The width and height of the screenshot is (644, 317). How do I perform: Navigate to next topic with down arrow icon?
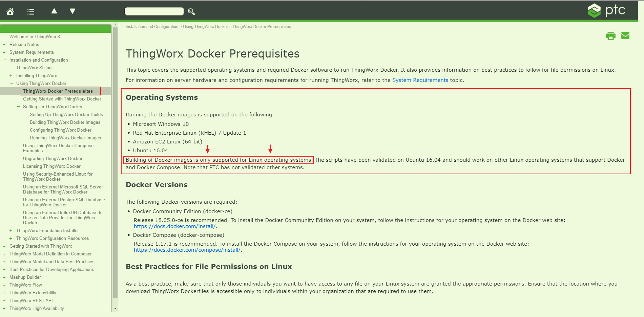pyautogui.click(x=72, y=11)
